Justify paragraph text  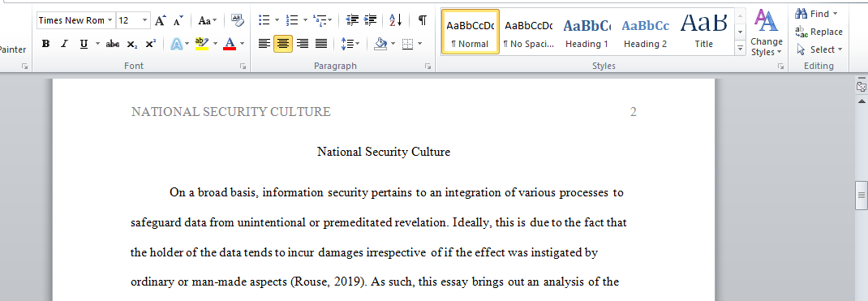pyautogui.click(x=321, y=44)
